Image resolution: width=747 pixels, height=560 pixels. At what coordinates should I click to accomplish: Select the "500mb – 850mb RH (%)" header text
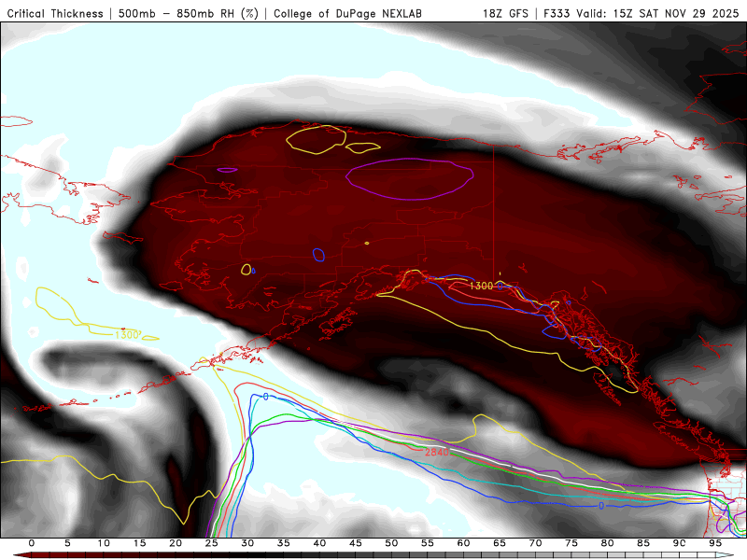coord(189,13)
